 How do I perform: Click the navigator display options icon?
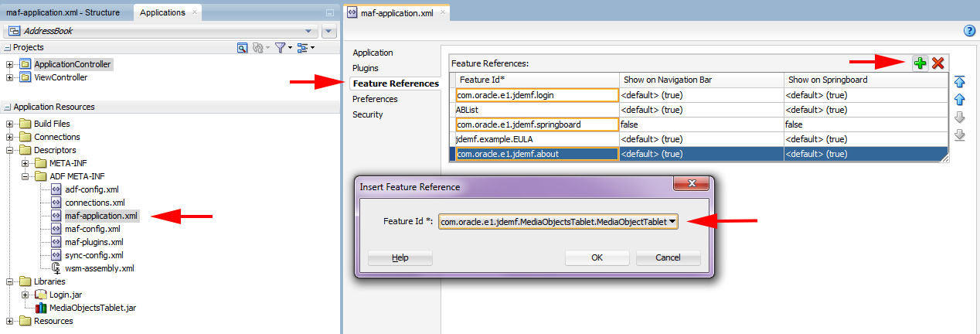coord(302,48)
